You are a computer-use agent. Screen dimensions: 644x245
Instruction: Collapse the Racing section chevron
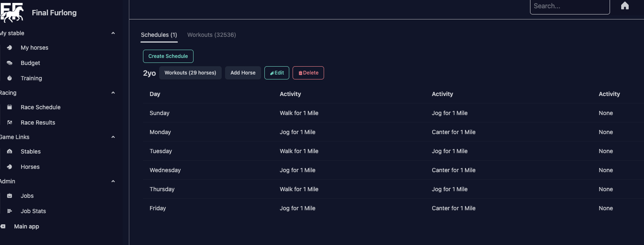(113, 93)
